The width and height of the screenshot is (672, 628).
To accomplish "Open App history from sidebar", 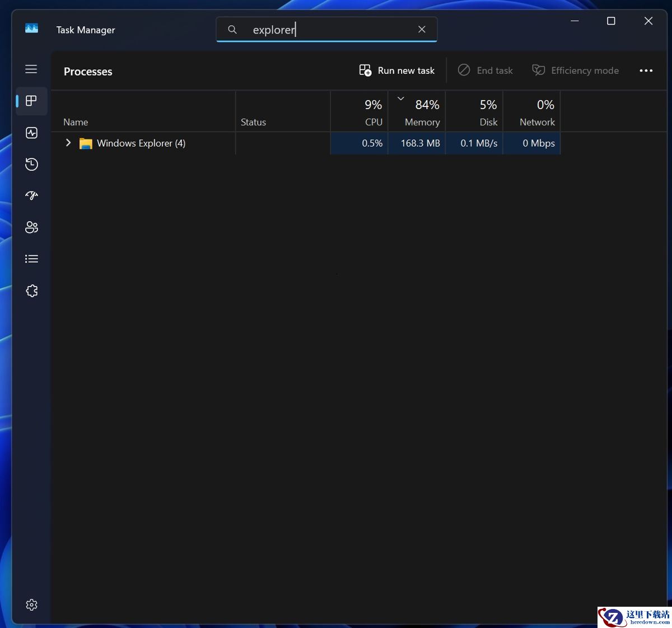I will coord(31,164).
